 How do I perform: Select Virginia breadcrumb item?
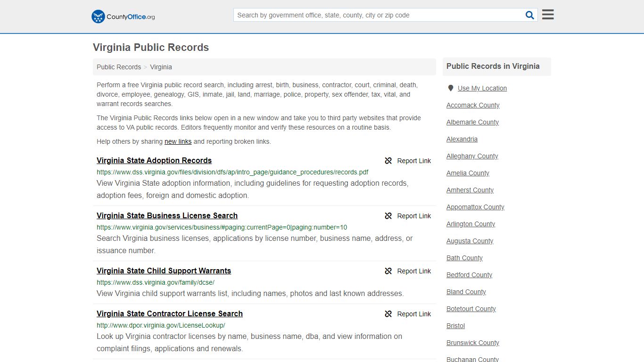(161, 67)
